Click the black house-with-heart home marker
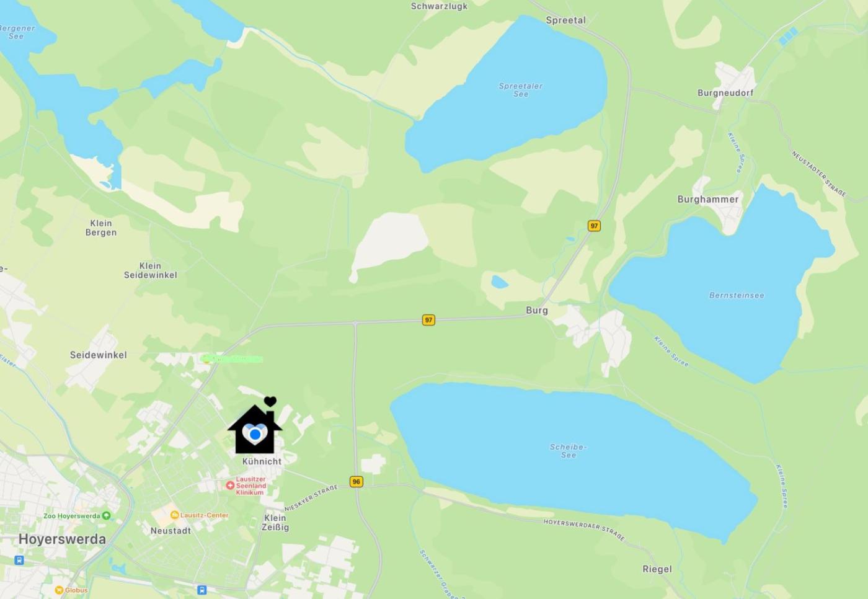The image size is (868, 599). click(255, 425)
